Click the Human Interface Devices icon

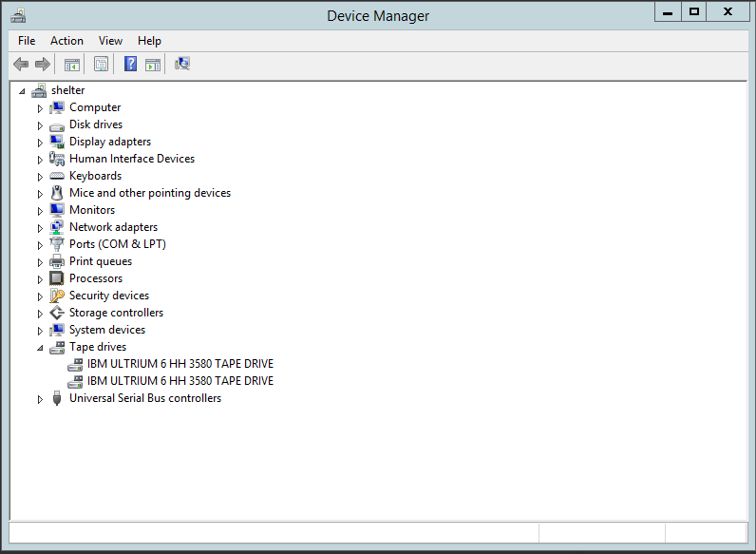pyautogui.click(x=57, y=159)
